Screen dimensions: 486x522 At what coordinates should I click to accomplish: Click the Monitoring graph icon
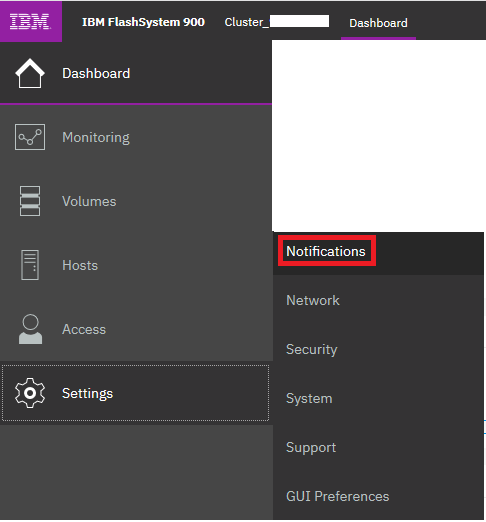point(30,137)
